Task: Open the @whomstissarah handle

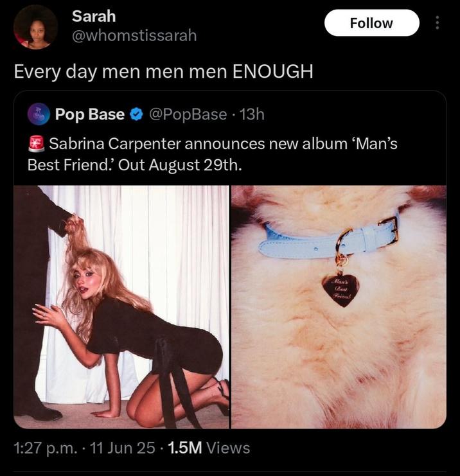Action: coord(134,35)
